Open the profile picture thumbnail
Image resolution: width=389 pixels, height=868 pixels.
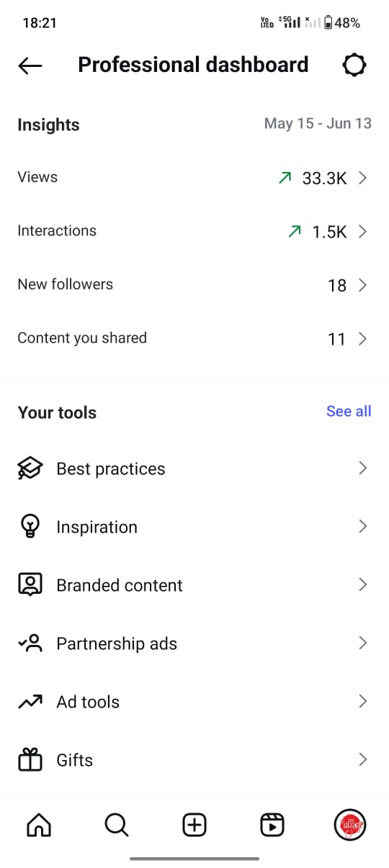351,825
